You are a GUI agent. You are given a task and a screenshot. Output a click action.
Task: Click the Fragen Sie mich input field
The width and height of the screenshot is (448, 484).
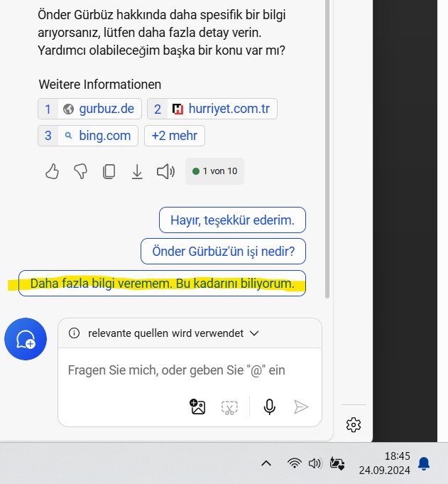point(190,370)
